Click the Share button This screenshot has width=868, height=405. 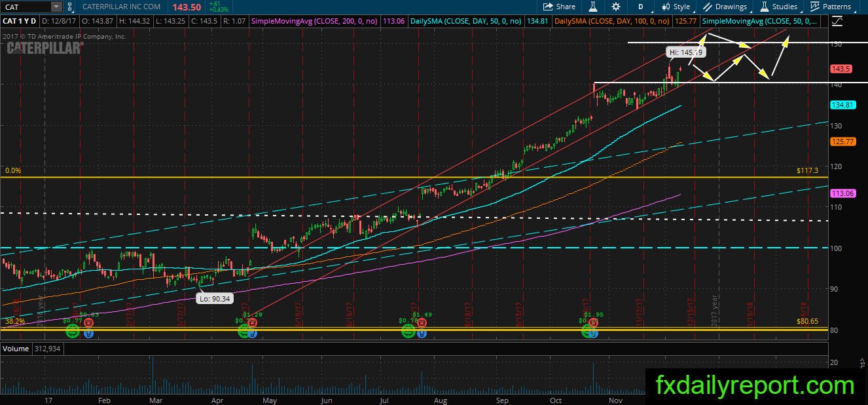(x=560, y=7)
